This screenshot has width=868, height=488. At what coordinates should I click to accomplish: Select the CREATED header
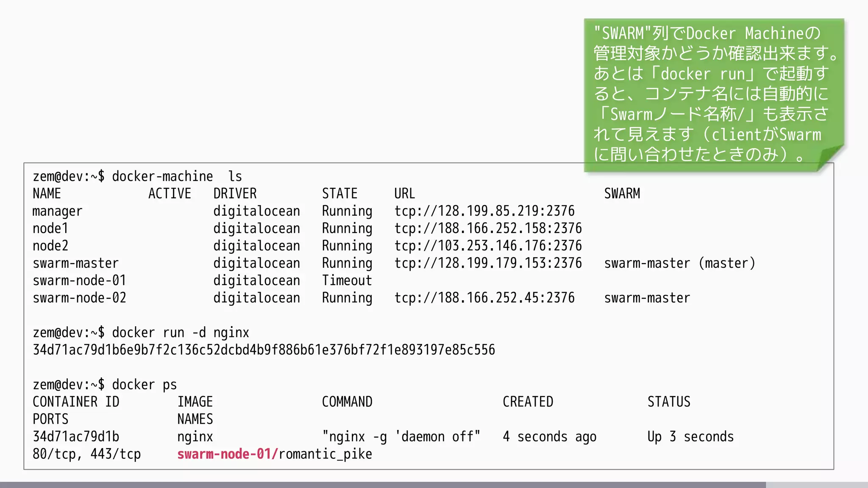pos(528,402)
